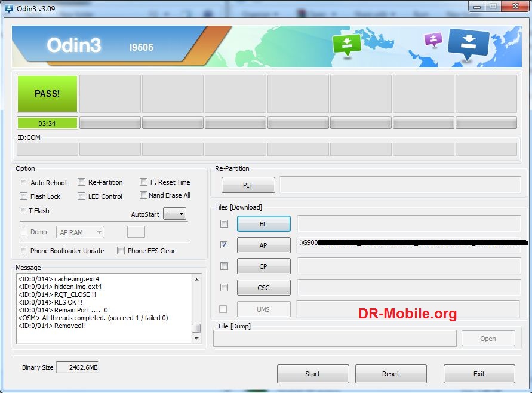The image size is (532, 393).
Task: Check the Nand Erase All box
Action: pyautogui.click(x=143, y=195)
